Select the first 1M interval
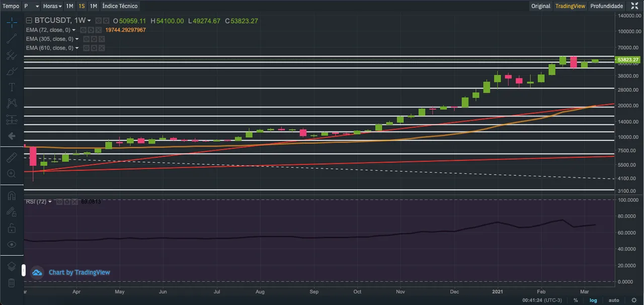Viewport: 644px width, 305px height. pos(69,6)
